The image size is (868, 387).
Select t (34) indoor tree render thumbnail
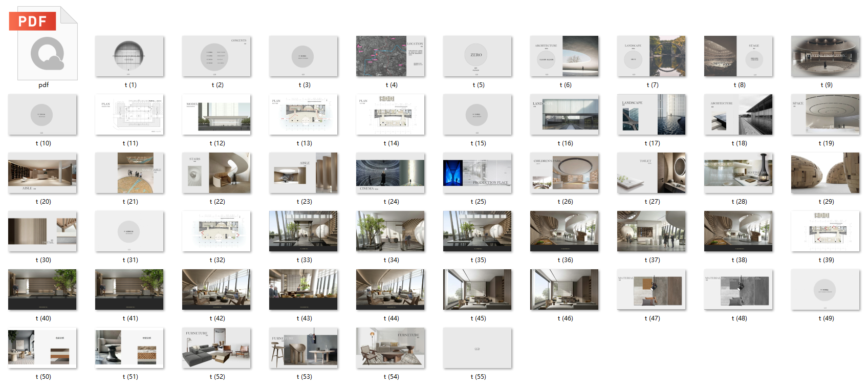[x=390, y=231]
